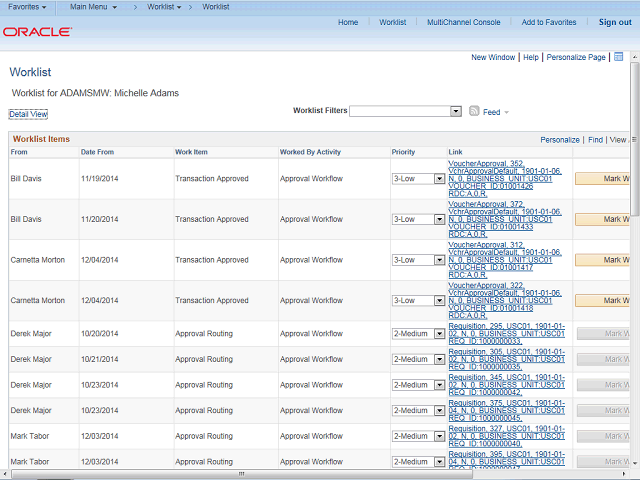Viewport: 640px width, 480px height.
Task: Click Sign out
Action: click(x=614, y=22)
